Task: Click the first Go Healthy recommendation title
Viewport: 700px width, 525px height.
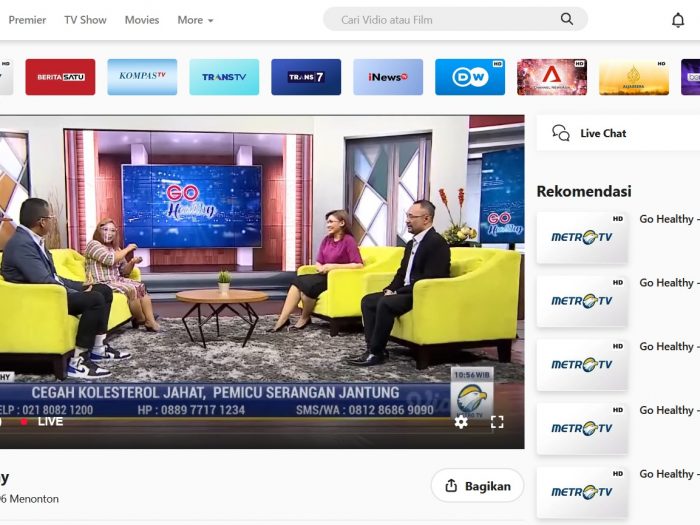Action: pos(669,219)
